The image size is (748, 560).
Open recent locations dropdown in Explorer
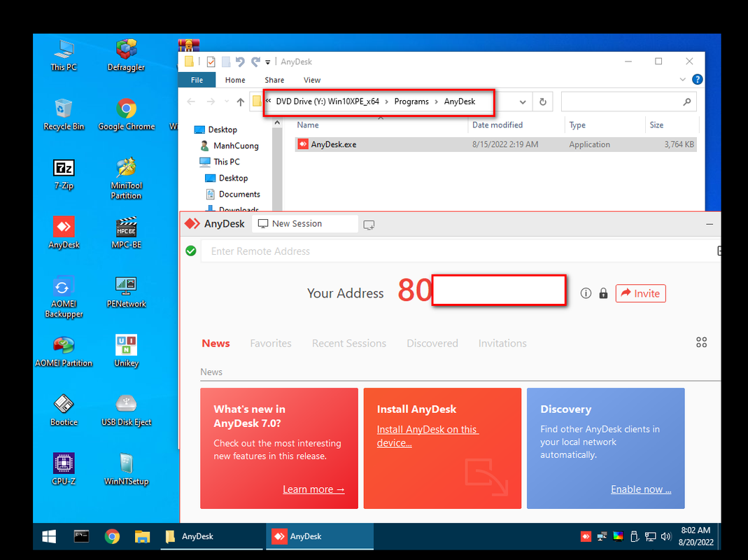click(227, 101)
